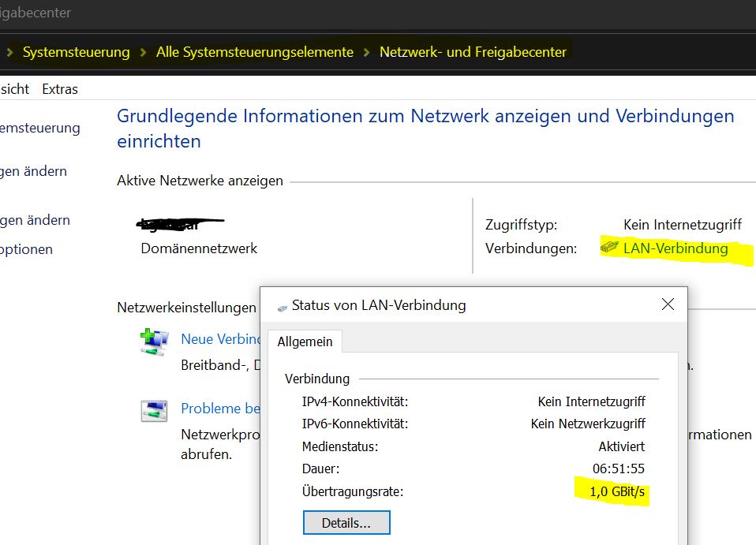
Task: Click the Probleme beheben troubleshooting icon
Action: tap(154, 411)
